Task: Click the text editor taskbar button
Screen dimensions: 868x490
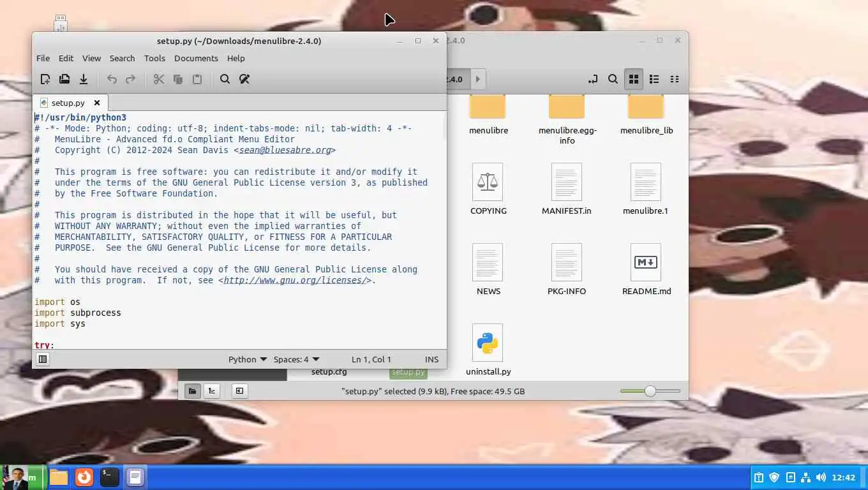Action: (x=135, y=477)
